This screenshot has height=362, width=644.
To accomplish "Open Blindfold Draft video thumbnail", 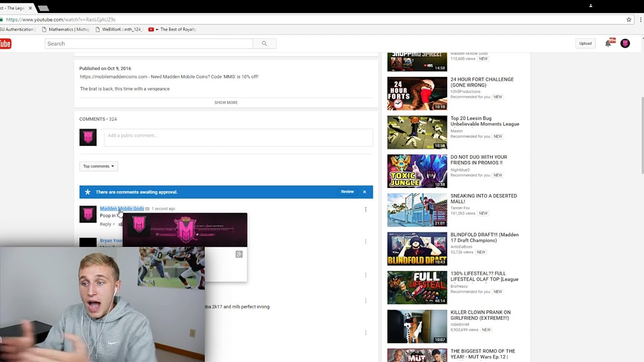I will click(417, 248).
